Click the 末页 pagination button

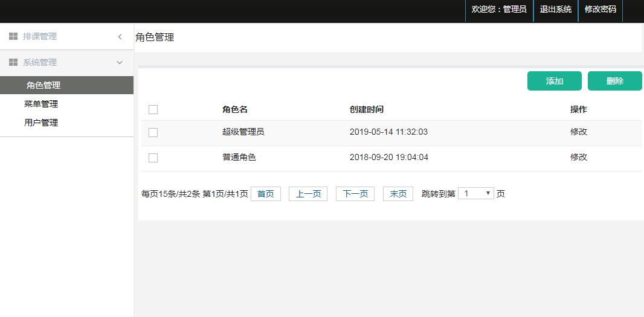click(x=398, y=194)
